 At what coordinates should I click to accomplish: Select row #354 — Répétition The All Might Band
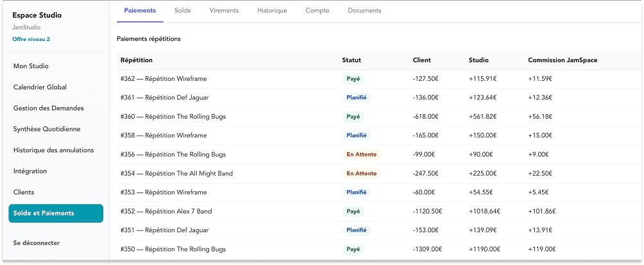click(380, 173)
